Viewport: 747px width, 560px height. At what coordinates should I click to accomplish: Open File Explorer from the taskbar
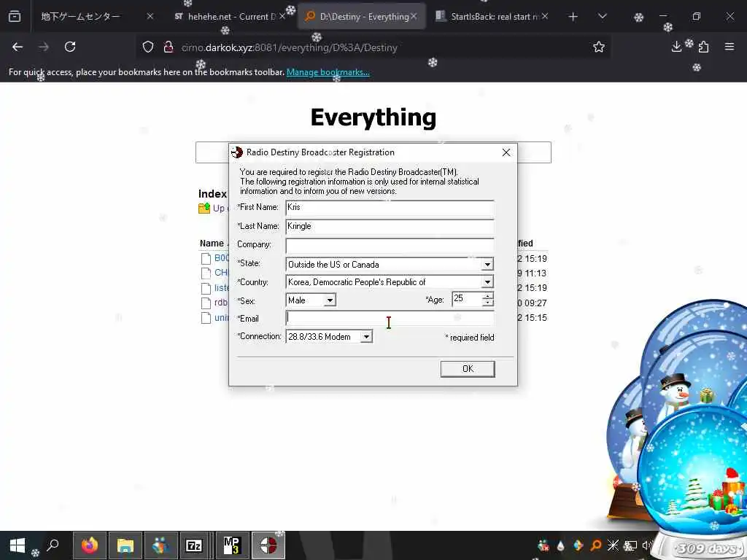(125, 545)
